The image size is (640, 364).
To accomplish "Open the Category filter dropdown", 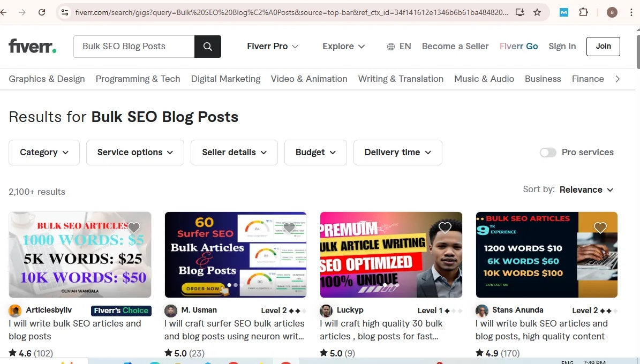I will coord(44,152).
